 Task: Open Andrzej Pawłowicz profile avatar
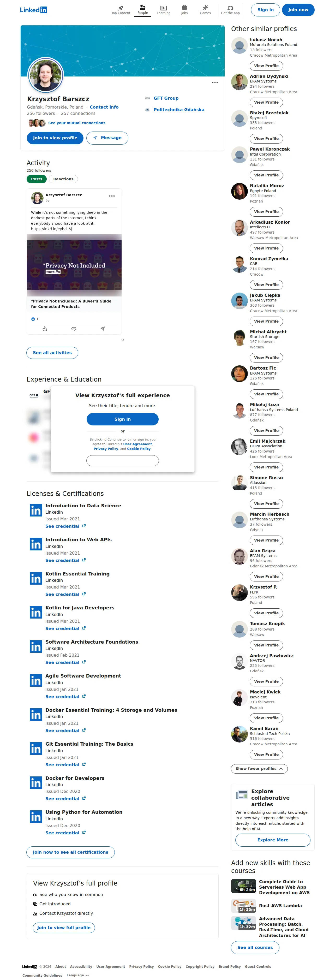pos(240,662)
